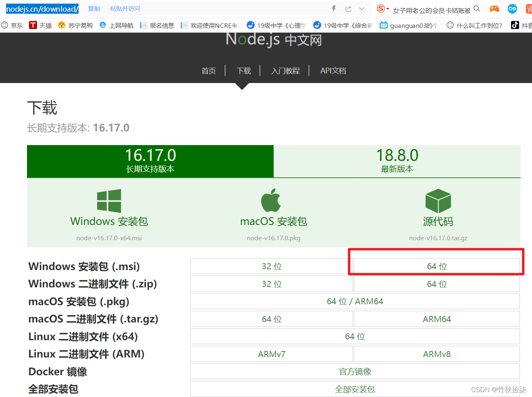Viewport: 532px width, 397px height.
Task: Open 全部安装包 download link
Action: tap(355, 389)
